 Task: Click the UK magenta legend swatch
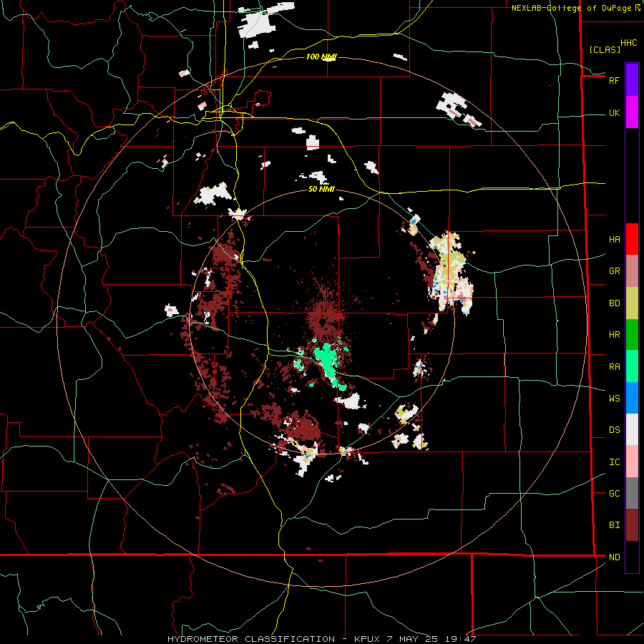pyautogui.click(x=632, y=112)
